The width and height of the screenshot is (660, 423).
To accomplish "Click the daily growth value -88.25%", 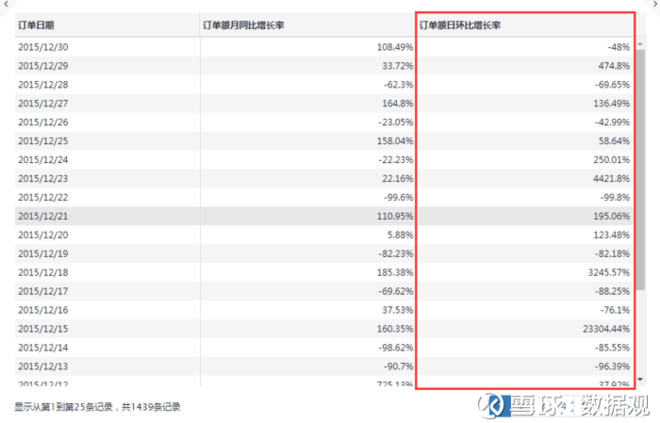I will coord(612,291).
